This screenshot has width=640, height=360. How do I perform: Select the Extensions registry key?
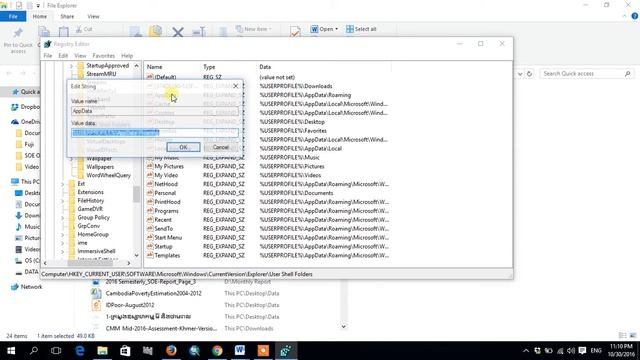click(90, 192)
